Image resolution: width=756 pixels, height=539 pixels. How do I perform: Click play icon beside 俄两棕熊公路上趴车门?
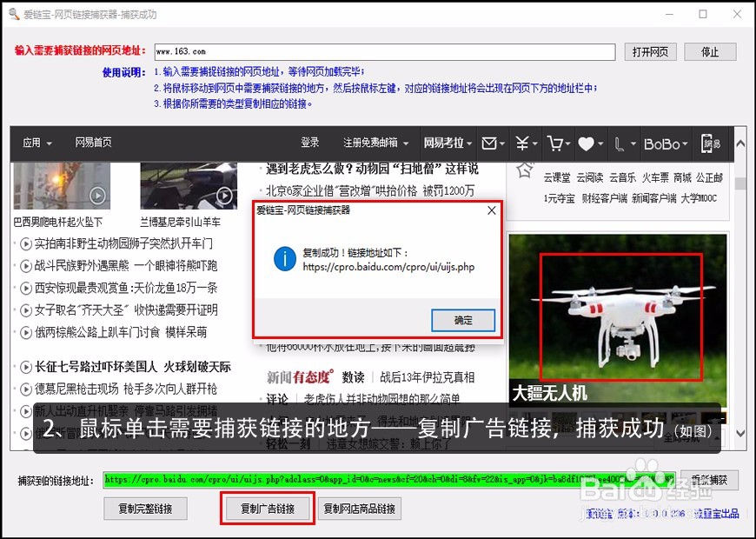pyautogui.click(x=26, y=332)
